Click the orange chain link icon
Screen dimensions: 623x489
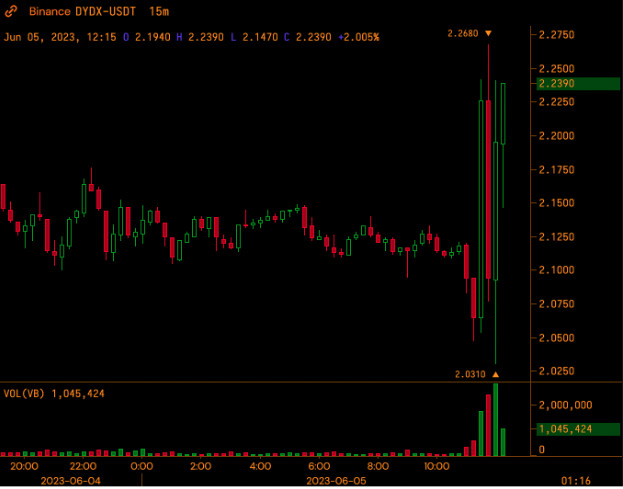click(10, 11)
